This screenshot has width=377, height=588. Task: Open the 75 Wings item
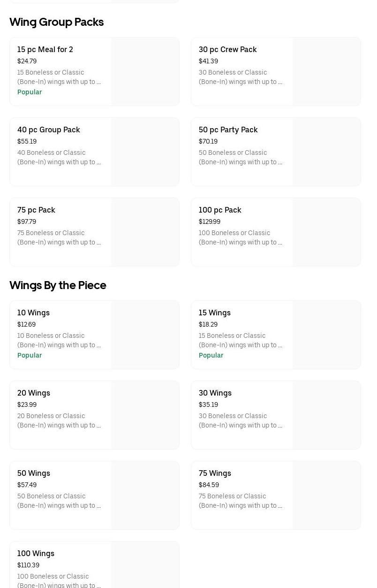click(x=215, y=473)
